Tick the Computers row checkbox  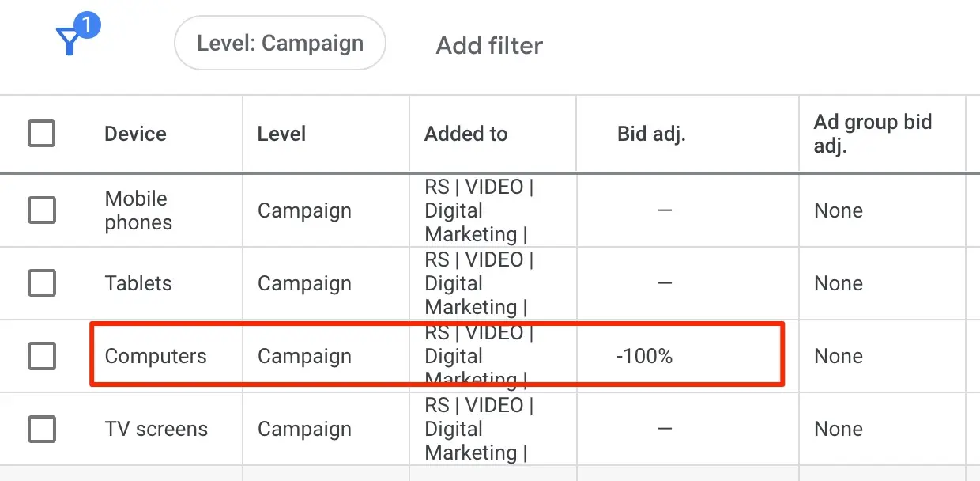[42, 356]
